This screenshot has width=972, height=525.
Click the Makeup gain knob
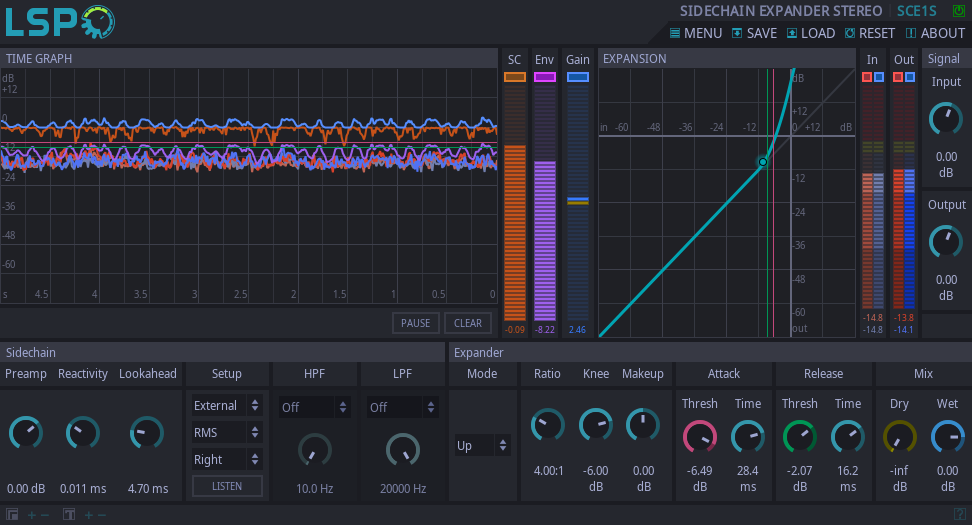[643, 425]
